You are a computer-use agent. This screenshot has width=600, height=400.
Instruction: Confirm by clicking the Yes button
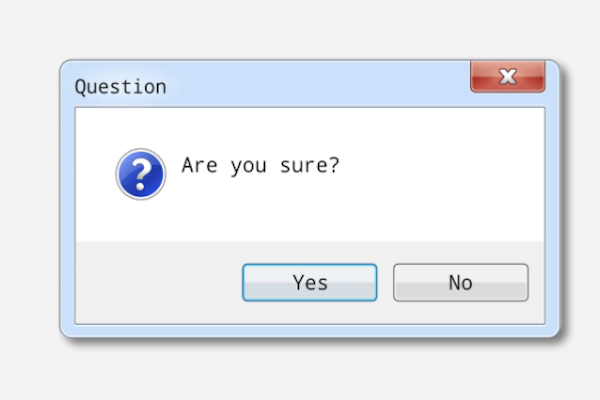[310, 282]
